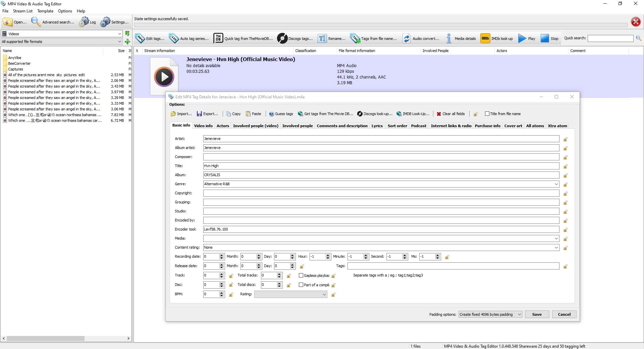
Task: Click the Quick search box
Action: 610,39
